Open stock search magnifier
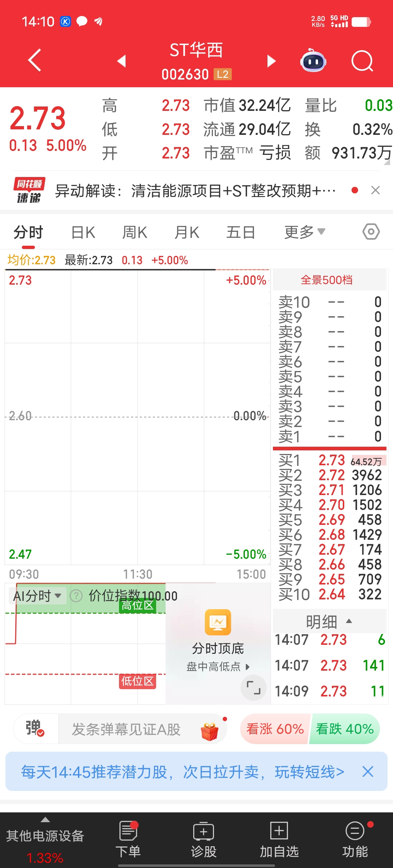The height and width of the screenshot is (868, 393). pyautogui.click(x=362, y=61)
